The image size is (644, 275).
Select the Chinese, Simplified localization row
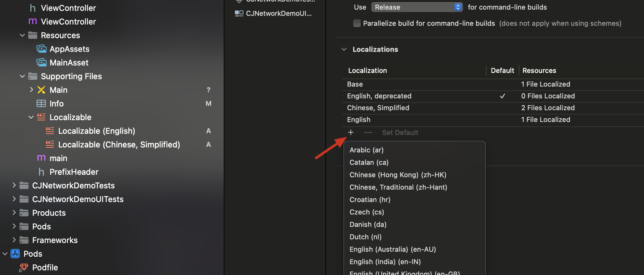click(x=493, y=108)
